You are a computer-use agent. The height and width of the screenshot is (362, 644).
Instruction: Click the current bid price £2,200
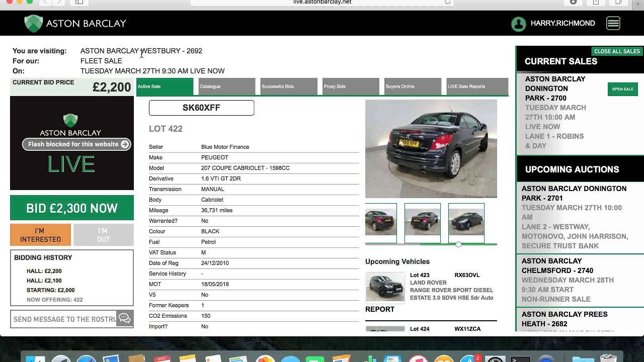[112, 87]
